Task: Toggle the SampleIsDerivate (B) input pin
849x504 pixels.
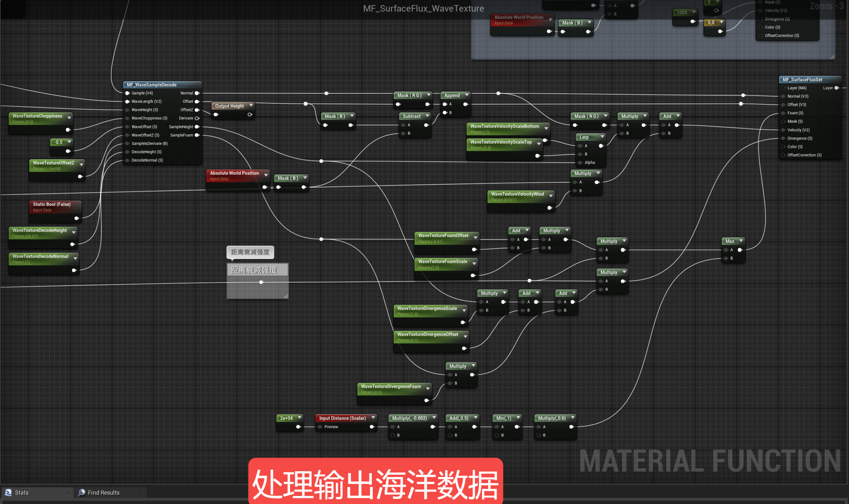Action: pos(127,144)
